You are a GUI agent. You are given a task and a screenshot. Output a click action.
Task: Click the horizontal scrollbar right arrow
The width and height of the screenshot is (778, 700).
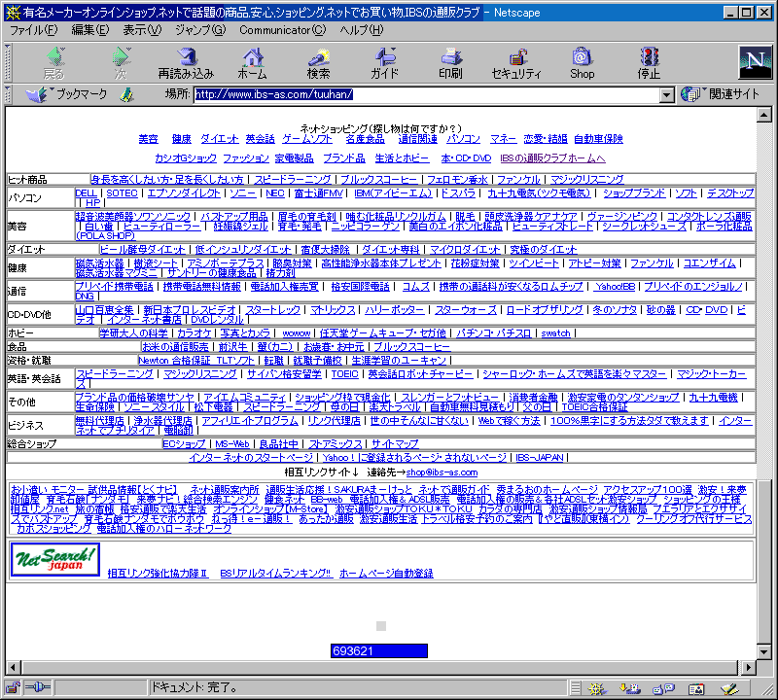(x=748, y=667)
